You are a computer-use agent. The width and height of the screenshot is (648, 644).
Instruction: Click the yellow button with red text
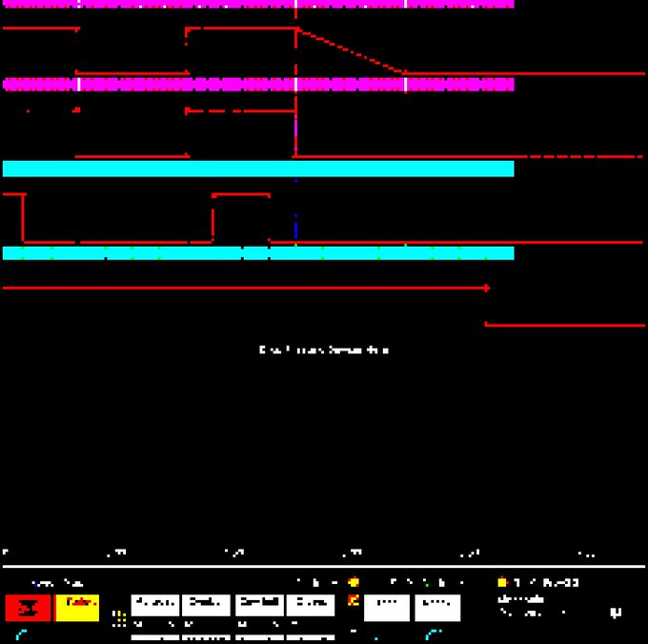tap(77, 608)
